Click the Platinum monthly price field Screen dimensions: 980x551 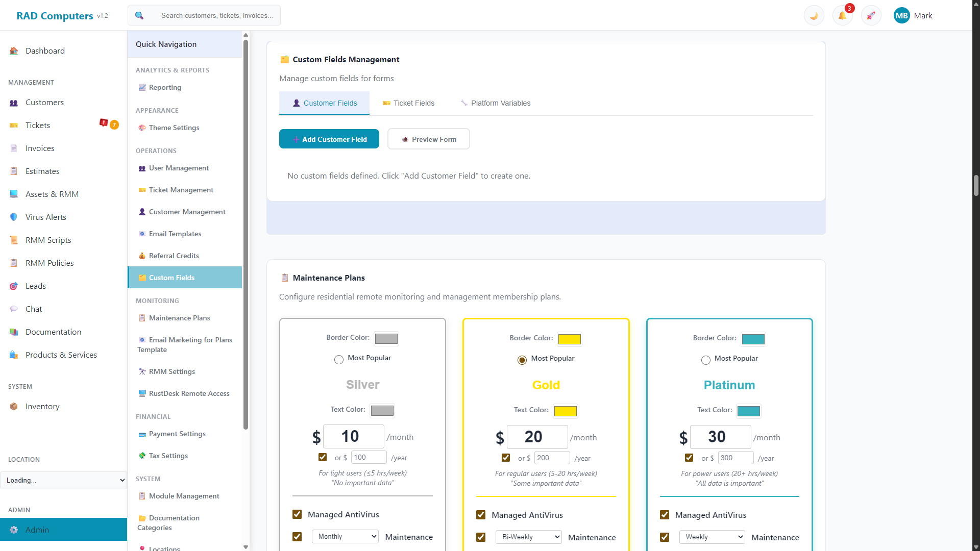[720, 437]
